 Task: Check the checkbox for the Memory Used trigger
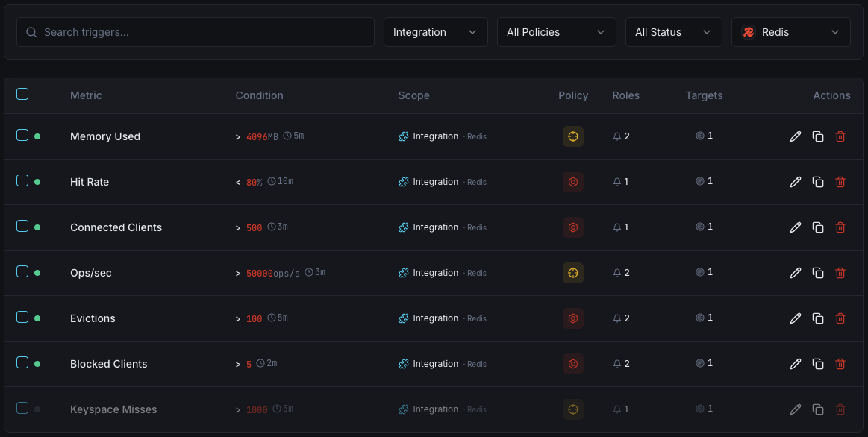coord(22,136)
